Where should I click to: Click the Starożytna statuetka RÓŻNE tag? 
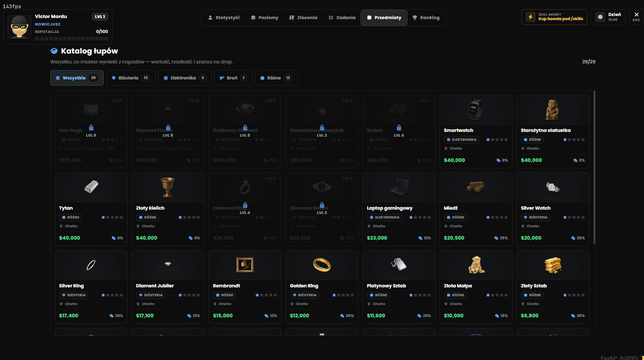[532, 140]
